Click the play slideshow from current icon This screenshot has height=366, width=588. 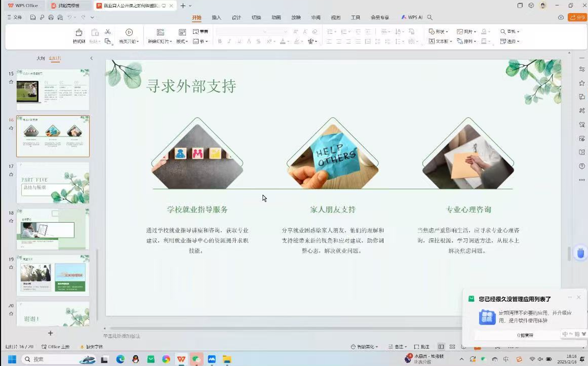tap(129, 33)
